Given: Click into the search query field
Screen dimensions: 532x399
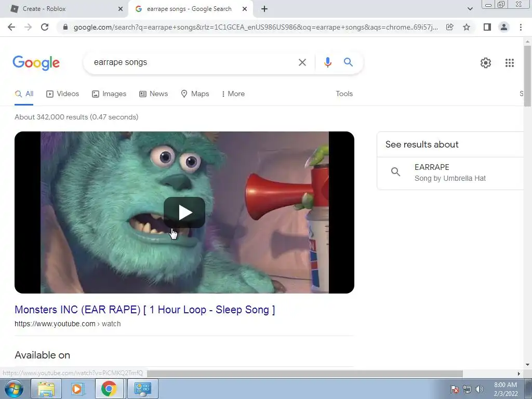Looking at the screenshot, I should click(x=192, y=62).
